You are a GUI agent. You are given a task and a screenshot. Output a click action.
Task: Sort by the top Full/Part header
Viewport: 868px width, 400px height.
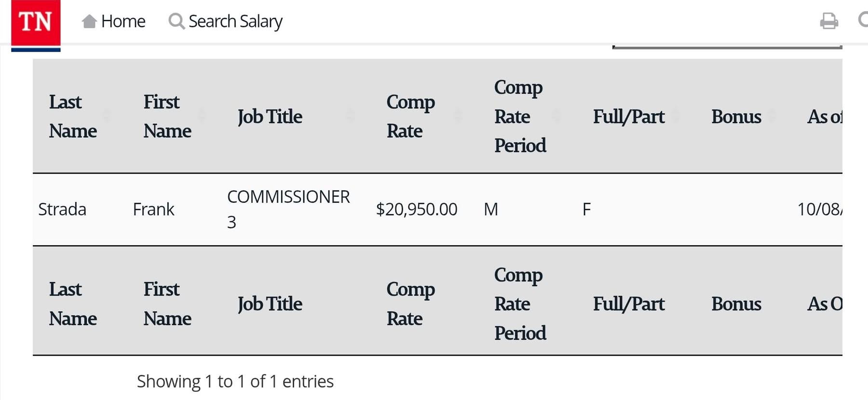[628, 116]
